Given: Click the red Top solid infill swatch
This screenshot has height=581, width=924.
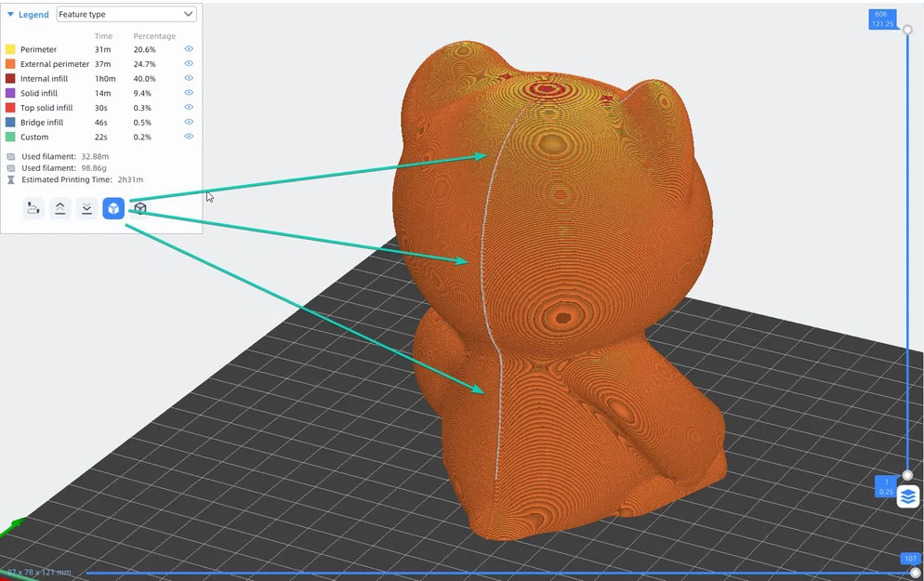Looking at the screenshot, I should point(10,108).
